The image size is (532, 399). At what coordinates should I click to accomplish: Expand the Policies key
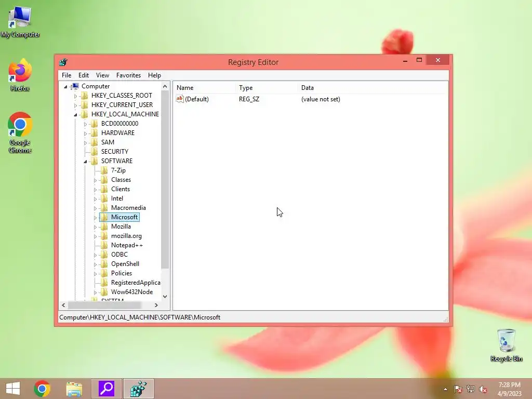(x=96, y=274)
